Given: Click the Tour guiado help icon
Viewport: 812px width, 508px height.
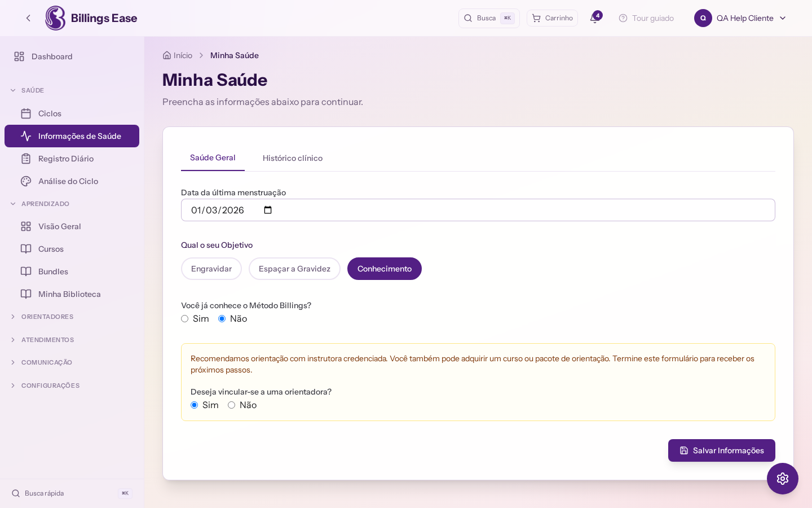Looking at the screenshot, I should point(623,18).
